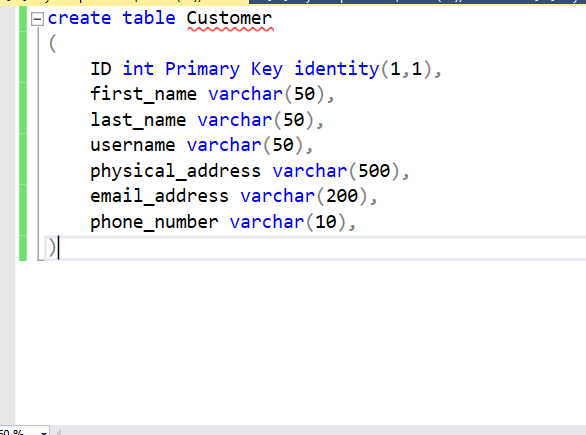Click the 200 length value in varchar
The image size is (586, 435).
342,196
